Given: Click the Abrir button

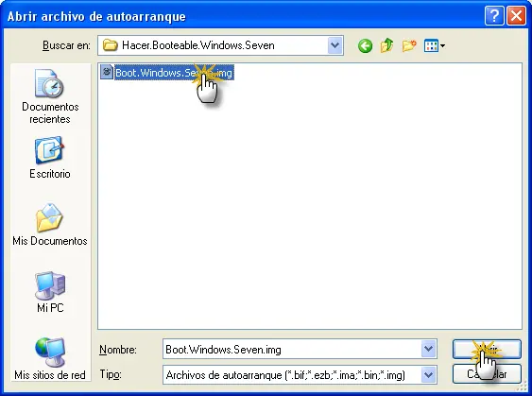Looking at the screenshot, I should coord(487,349).
